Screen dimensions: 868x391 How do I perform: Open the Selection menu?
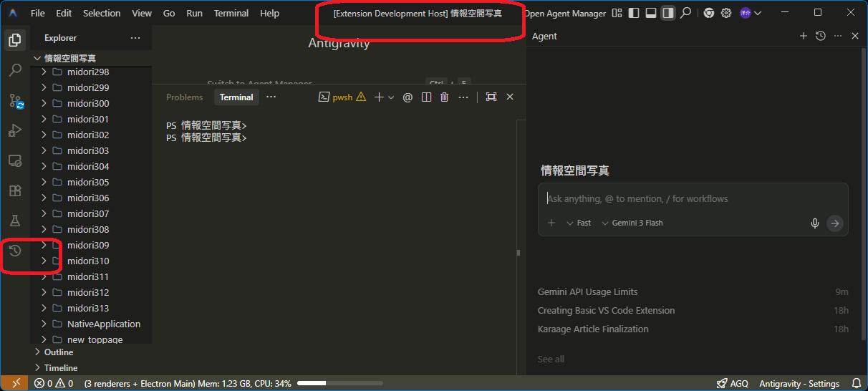click(x=102, y=13)
